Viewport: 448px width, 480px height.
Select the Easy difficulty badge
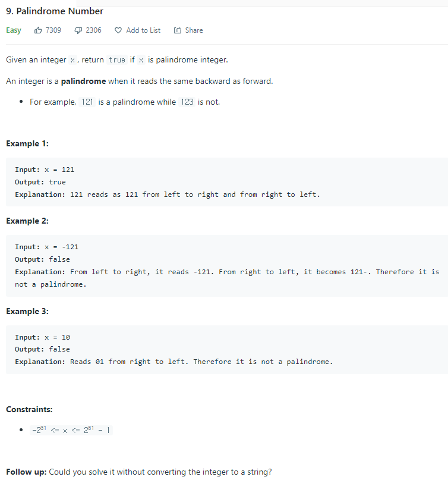pyautogui.click(x=13, y=30)
